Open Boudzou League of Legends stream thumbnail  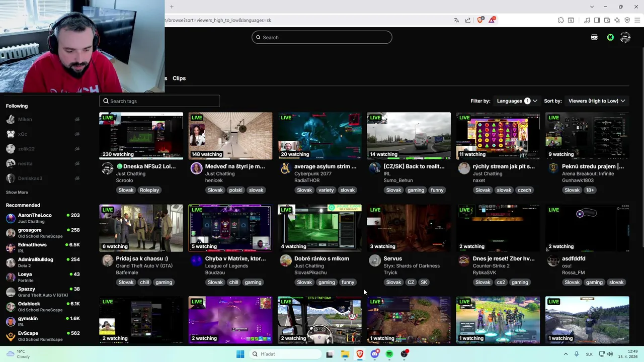click(230, 228)
